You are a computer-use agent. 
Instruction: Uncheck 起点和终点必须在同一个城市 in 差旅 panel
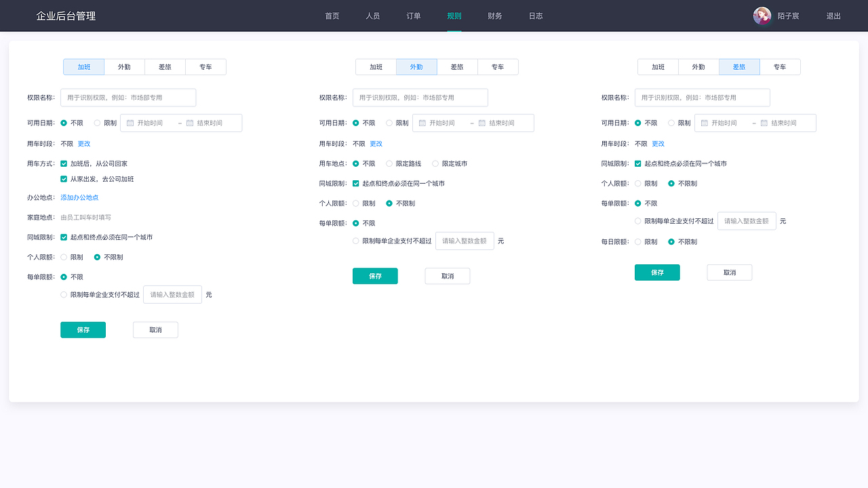point(637,163)
